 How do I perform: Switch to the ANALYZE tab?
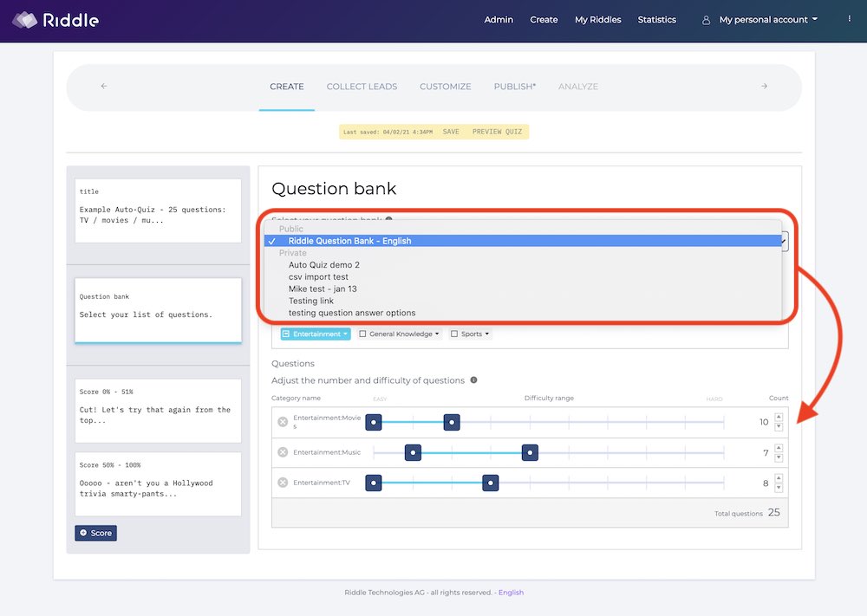point(577,87)
